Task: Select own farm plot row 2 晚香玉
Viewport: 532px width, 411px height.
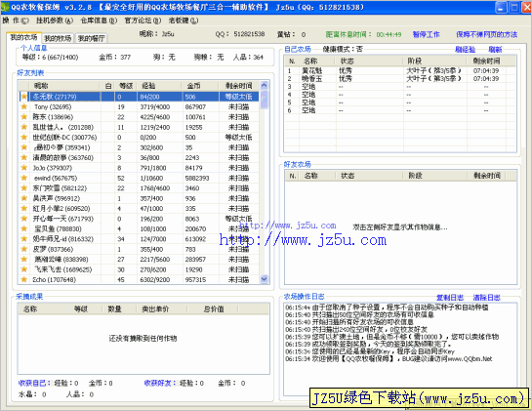Action: 400,79
